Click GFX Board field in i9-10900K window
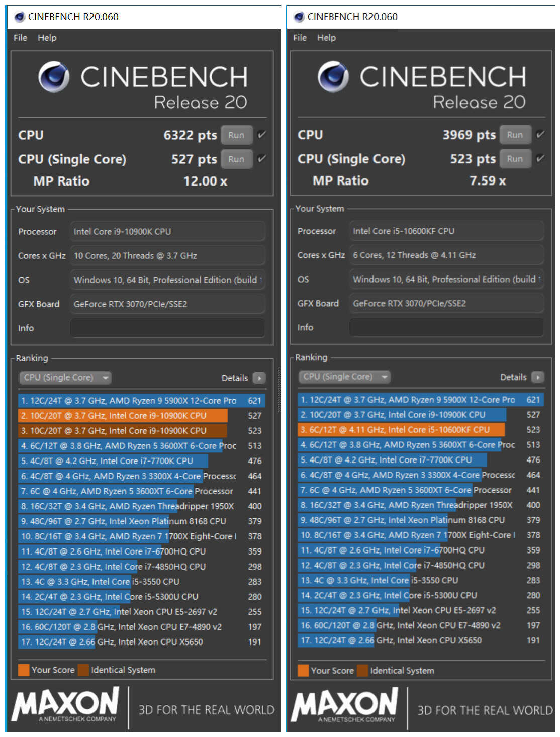Viewport: 560px width, 737px height. tap(167, 304)
